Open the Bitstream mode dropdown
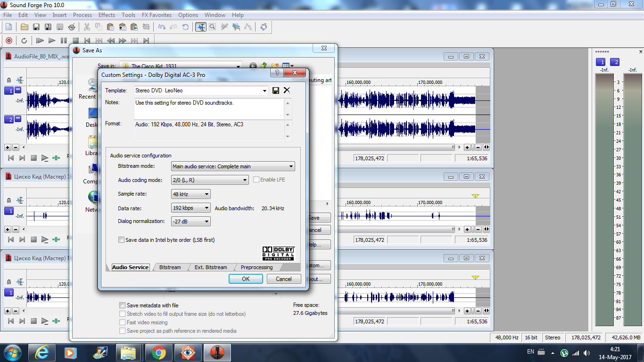 pyautogui.click(x=291, y=166)
